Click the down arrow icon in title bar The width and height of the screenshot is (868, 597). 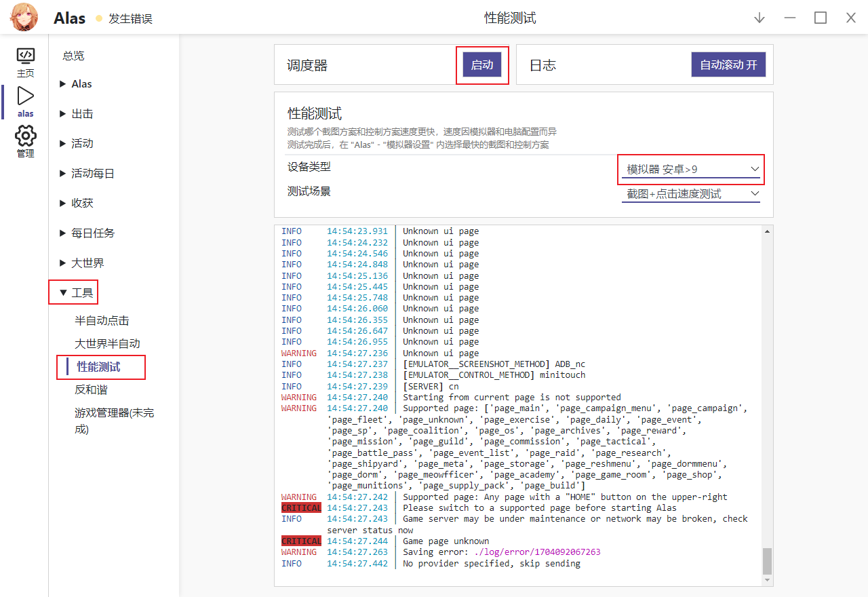(759, 18)
